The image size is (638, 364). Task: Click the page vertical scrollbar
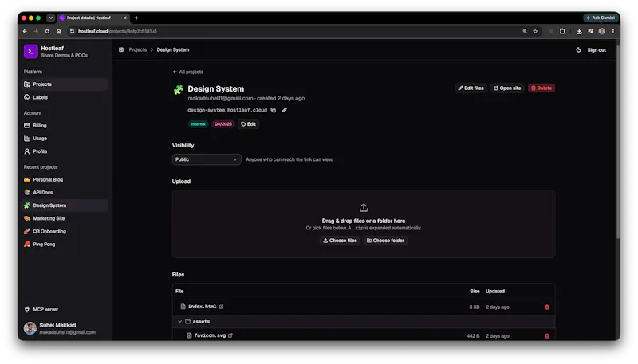tap(617, 143)
